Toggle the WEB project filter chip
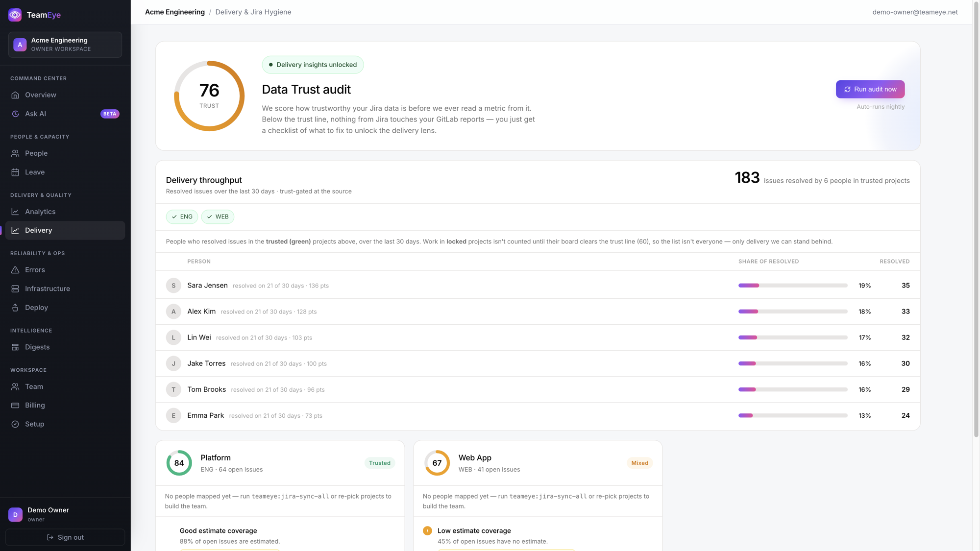This screenshot has width=980, height=551. (218, 216)
